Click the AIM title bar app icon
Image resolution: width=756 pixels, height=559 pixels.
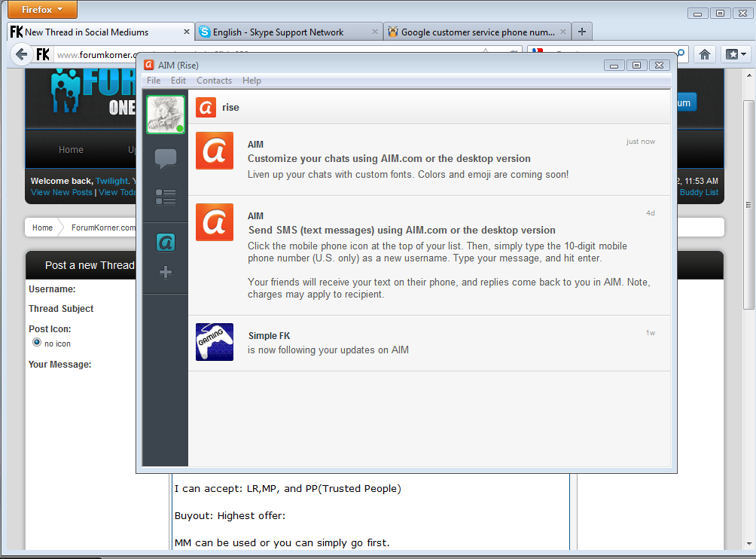(149, 65)
